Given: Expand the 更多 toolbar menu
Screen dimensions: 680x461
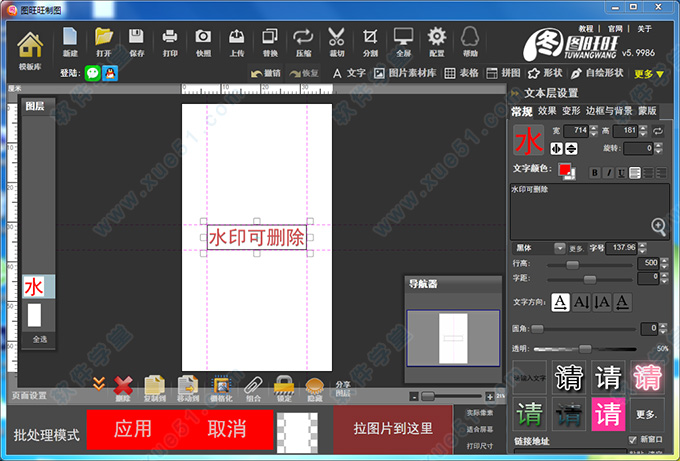Looking at the screenshot, I should [x=649, y=73].
